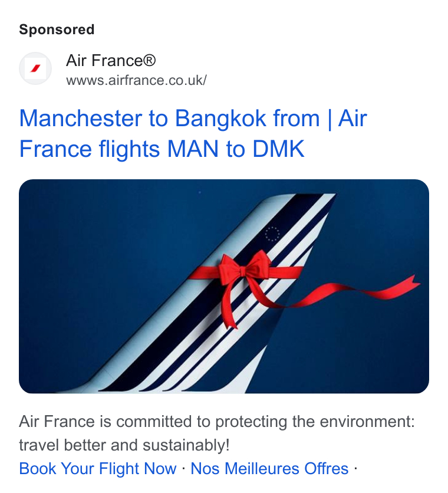Click the Air France logo icon

tap(35, 69)
